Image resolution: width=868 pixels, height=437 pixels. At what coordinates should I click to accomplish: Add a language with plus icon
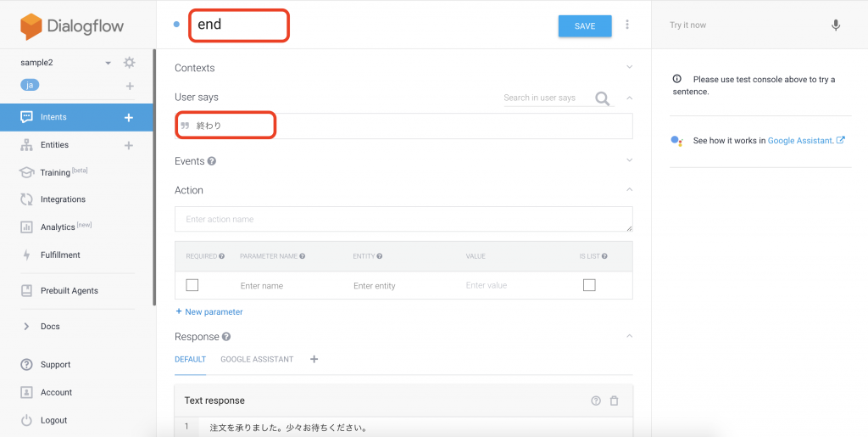pyautogui.click(x=130, y=86)
